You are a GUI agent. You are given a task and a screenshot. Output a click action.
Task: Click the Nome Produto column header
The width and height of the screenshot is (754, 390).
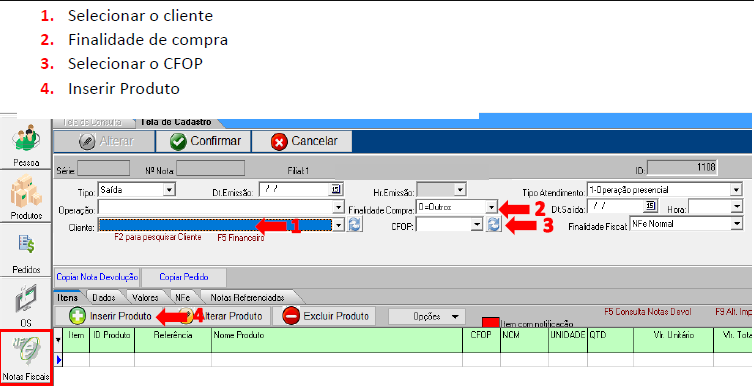point(337,340)
